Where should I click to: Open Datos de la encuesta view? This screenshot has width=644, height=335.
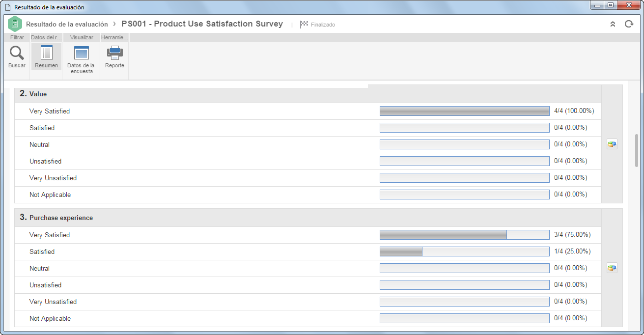click(81, 60)
